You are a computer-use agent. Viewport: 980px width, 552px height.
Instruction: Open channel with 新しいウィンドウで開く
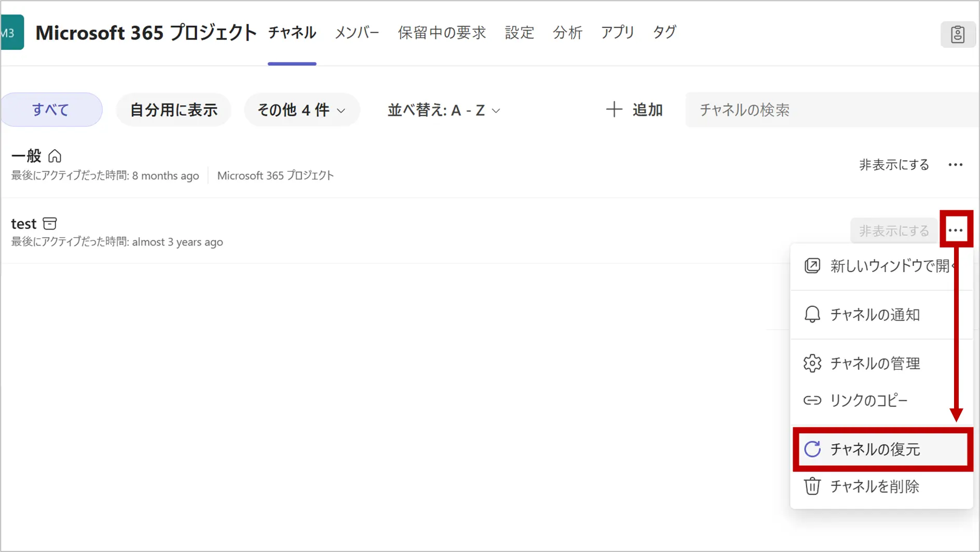(x=882, y=266)
